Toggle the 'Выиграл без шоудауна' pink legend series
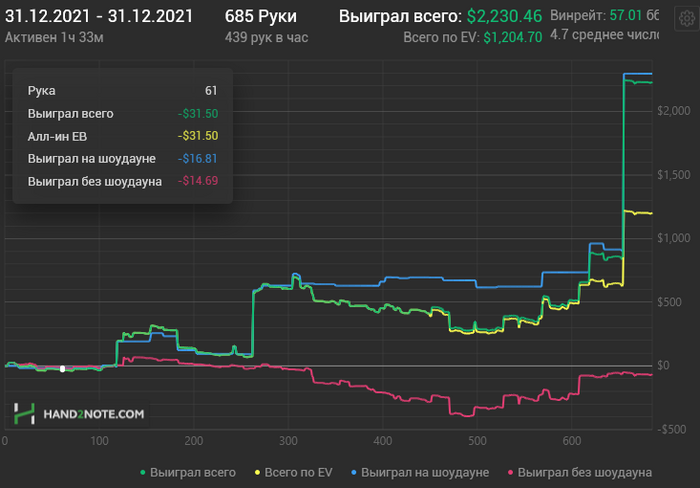 580,472
